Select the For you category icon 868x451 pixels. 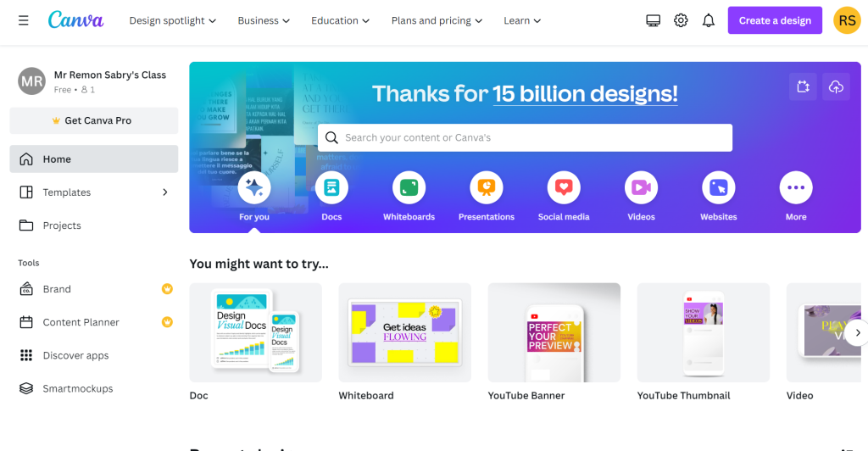[254, 187]
